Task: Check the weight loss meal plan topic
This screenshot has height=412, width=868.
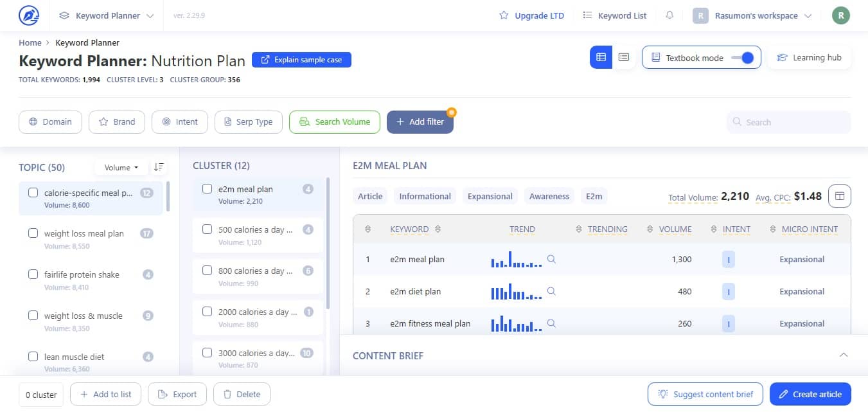Action: (33, 233)
